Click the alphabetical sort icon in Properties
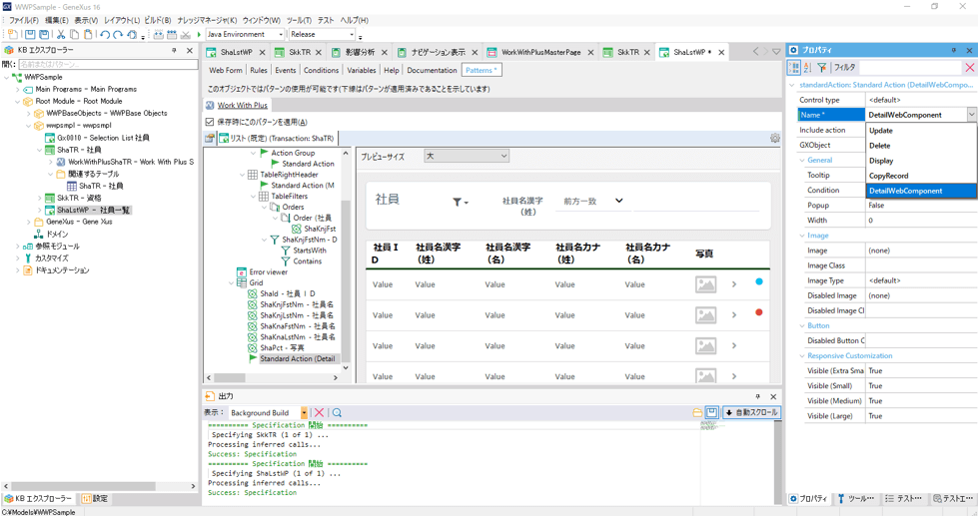 click(807, 68)
